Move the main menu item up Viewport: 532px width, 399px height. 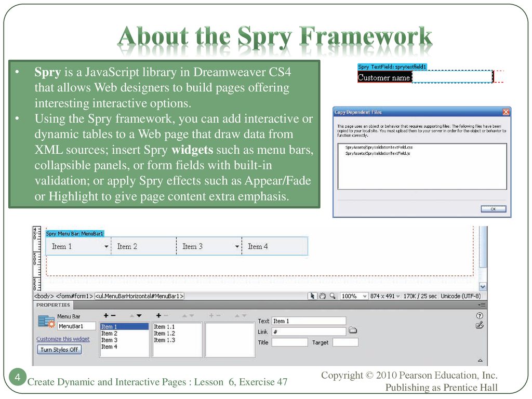click(132, 316)
